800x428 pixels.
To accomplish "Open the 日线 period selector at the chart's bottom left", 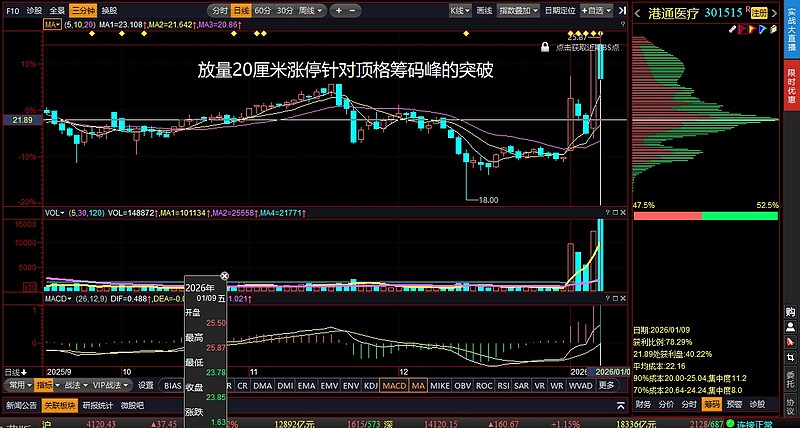I will [16, 372].
